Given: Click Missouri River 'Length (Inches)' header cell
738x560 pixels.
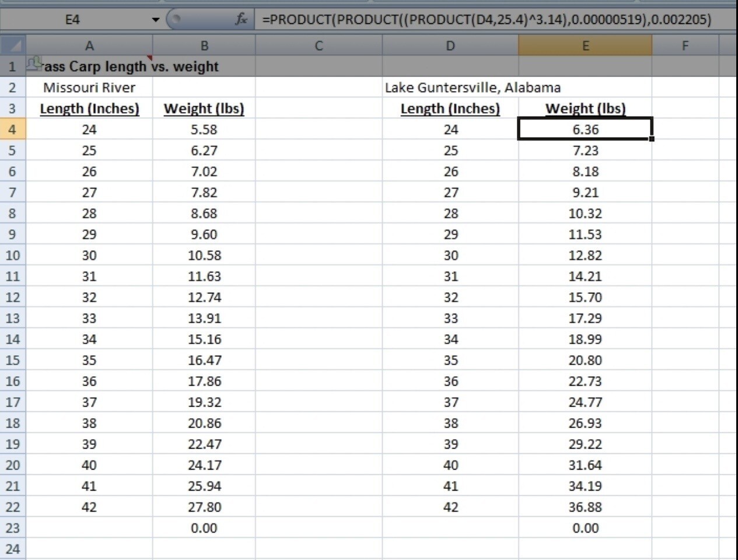Looking at the screenshot, I should coord(89,108).
